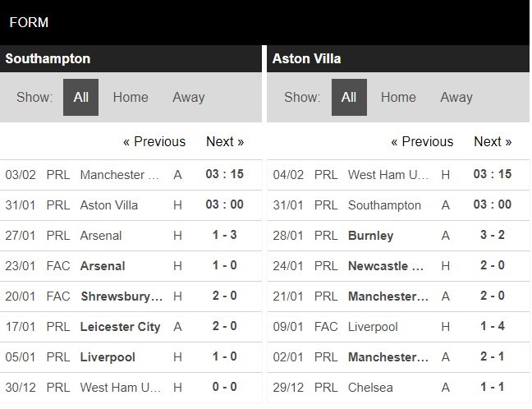Switch Aston Villa form to Home matches
The height and width of the screenshot is (409, 532).
(x=398, y=98)
